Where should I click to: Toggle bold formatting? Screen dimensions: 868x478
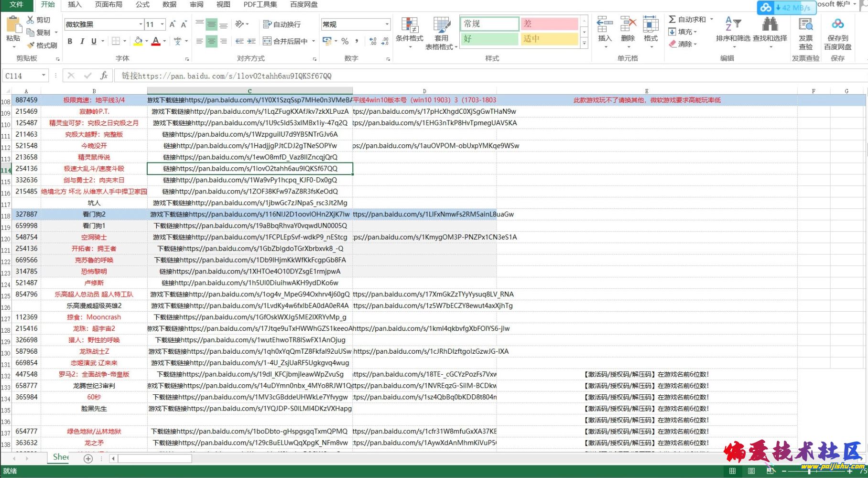pyautogui.click(x=70, y=42)
